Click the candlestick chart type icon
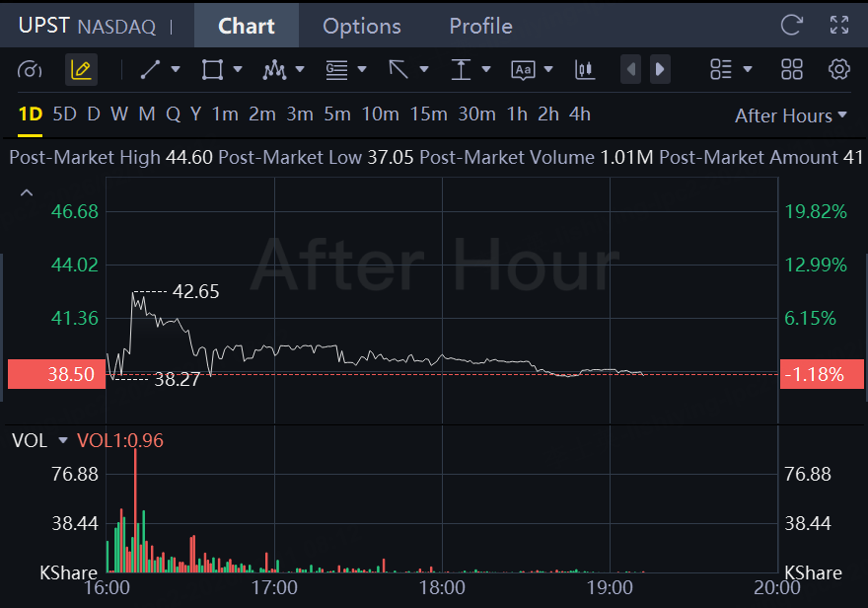 (585, 70)
